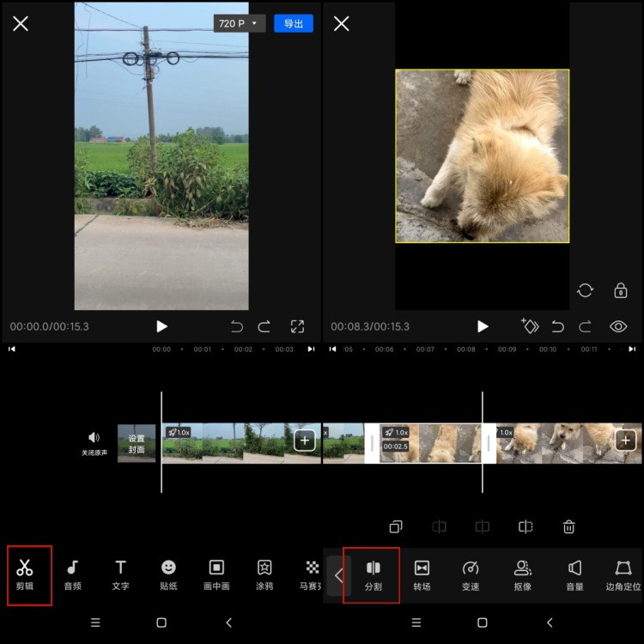Open the 贴纸 sticker tool
644x644 pixels.
coord(168,574)
